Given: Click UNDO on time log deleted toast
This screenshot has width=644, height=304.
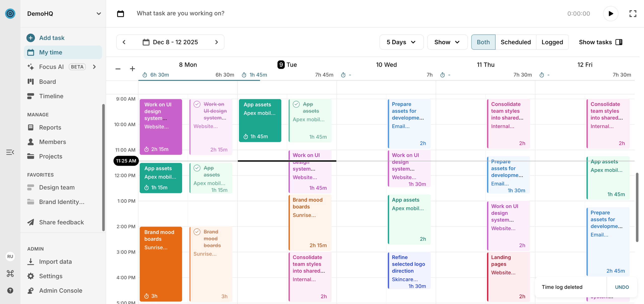Looking at the screenshot, I should [x=622, y=287].
